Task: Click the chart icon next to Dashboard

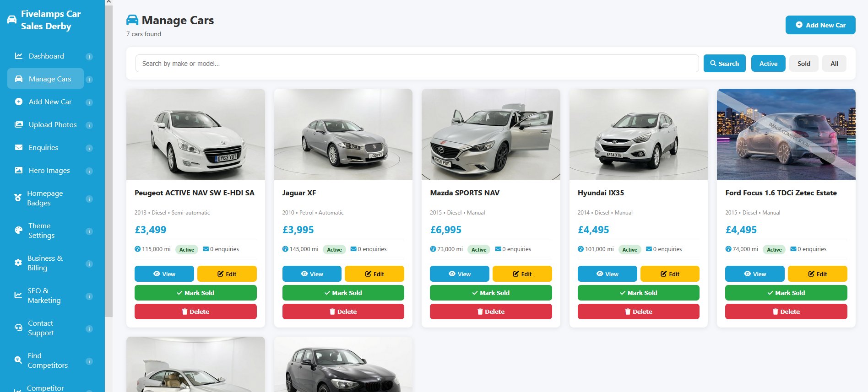Action: [x=19, y=56]
